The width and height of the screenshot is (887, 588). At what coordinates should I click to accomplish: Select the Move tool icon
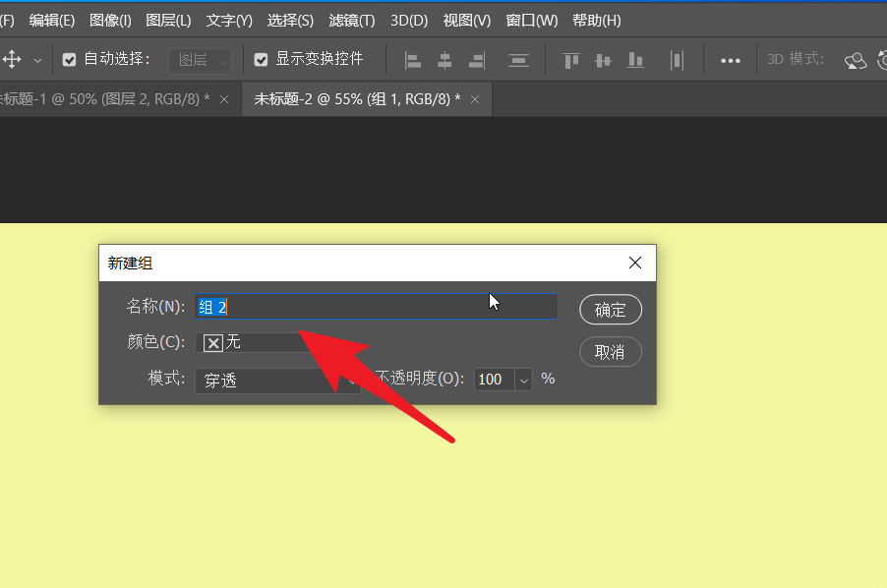point(13,60)
